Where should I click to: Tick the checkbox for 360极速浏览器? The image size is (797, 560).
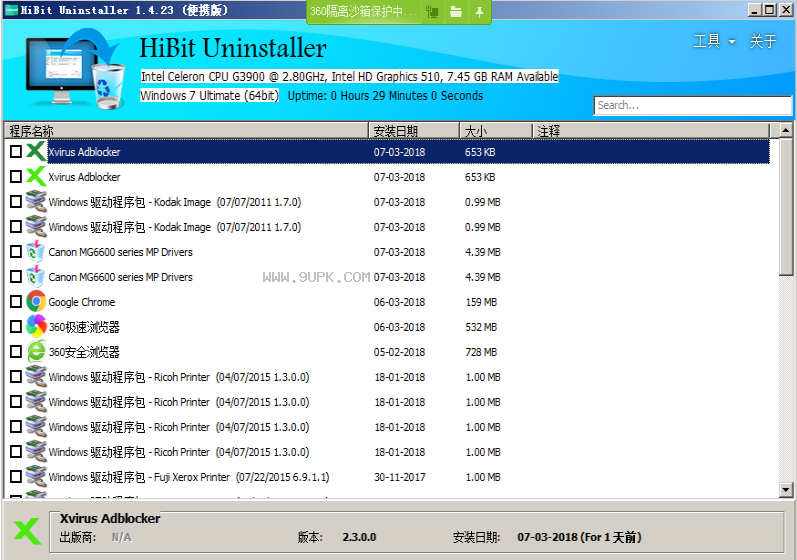(16, 327)
